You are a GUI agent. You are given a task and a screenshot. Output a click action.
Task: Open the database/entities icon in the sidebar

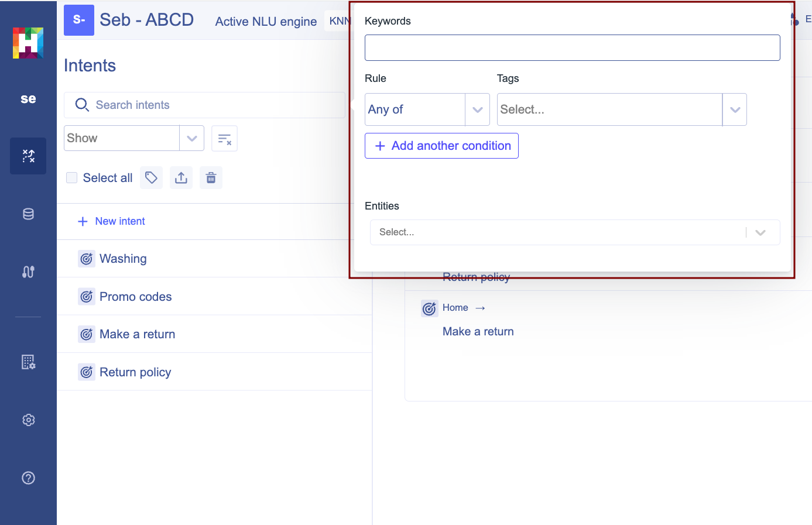[28, 214]
